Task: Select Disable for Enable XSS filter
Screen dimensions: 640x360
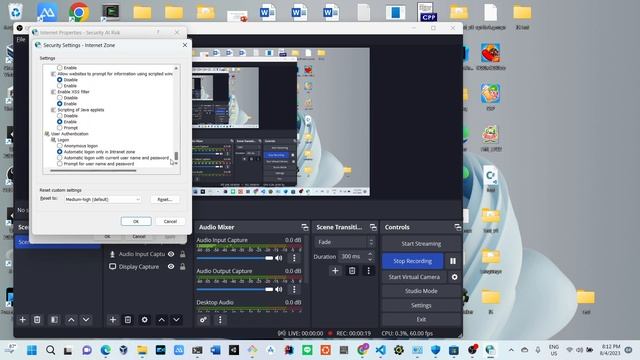Action: [x=60, y=98]
